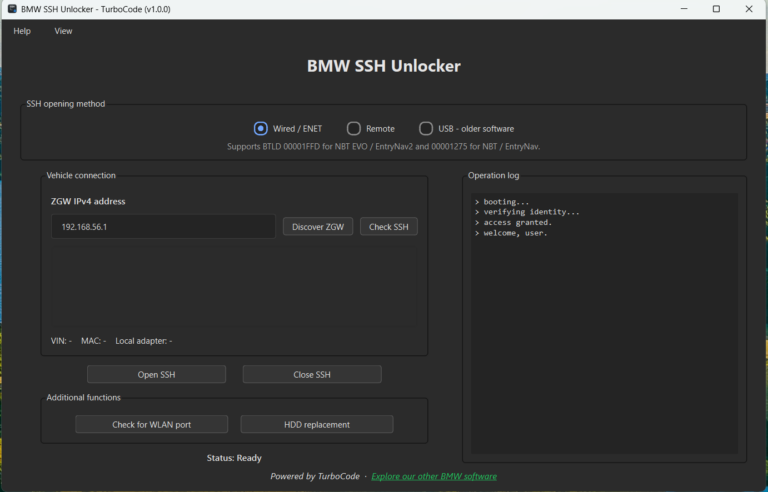
Task: Click the Close SSH button
Action: [x=312, y=374]
